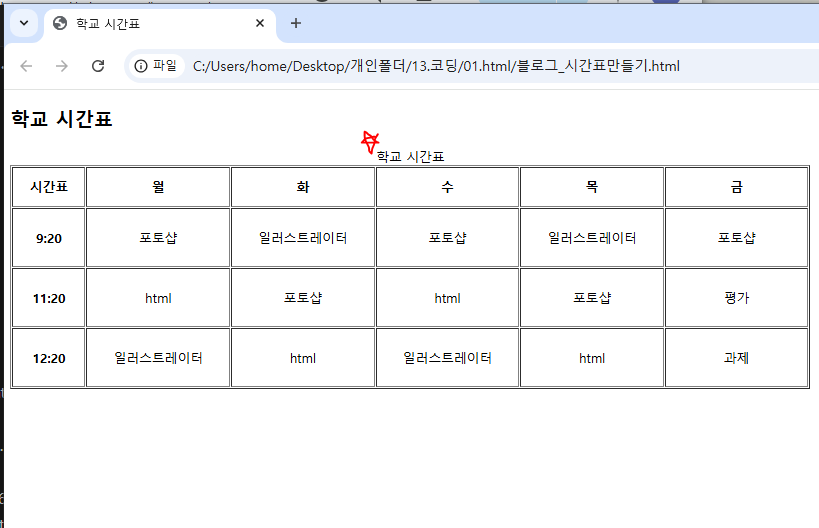The image size is (819, 528).
Task: Click 포토샵 in 목 column at 11:20
Action: click(592, 298)
